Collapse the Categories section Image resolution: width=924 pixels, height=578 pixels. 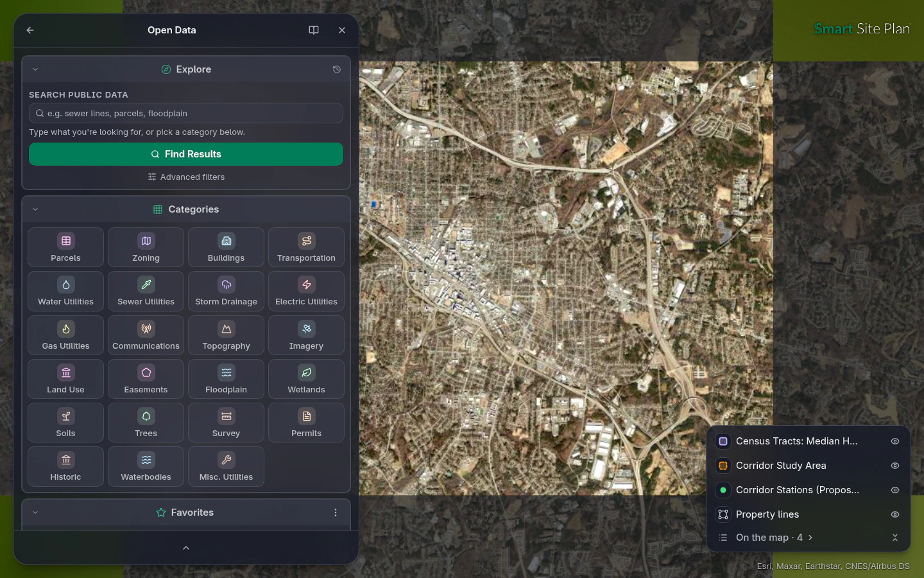(x=35, y=209)
